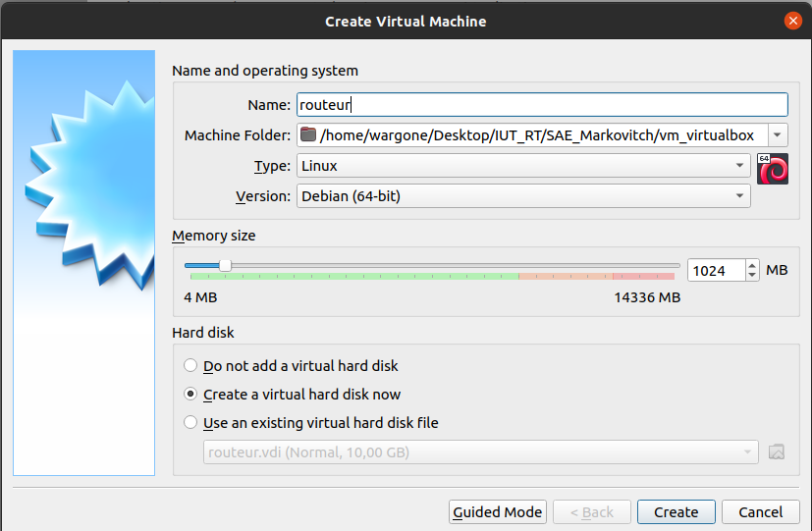Open the Type dropdown showing Linux
The image size is (812, 531).
tap(524, 166)
